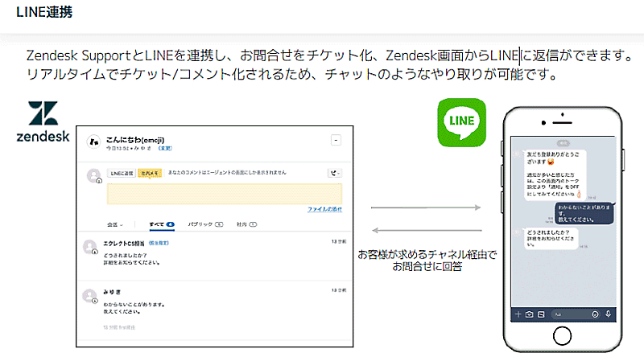The width and height of the screenshot is (644, 361).
Task: Expand the 会話 dropdown filter
Action: pyautogui.click(x=116, y=224)
